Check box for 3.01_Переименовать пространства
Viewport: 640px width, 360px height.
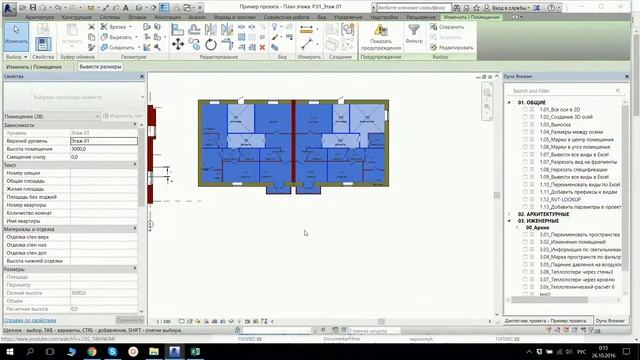[525, 235]
